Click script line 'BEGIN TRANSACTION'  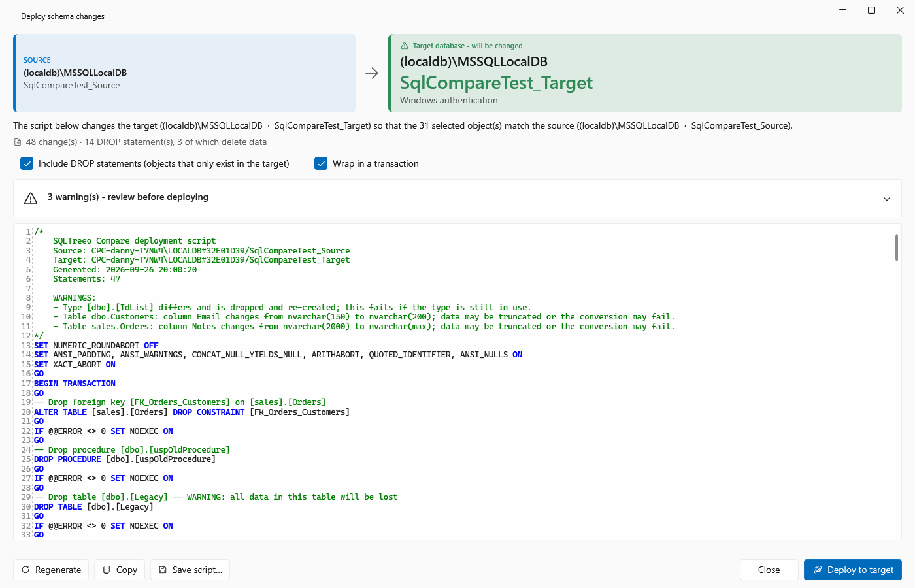(x=75, y=384)
